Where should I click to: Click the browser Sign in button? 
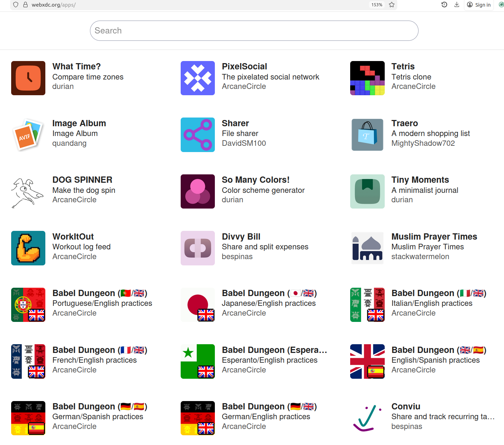[x=479, y=5]
